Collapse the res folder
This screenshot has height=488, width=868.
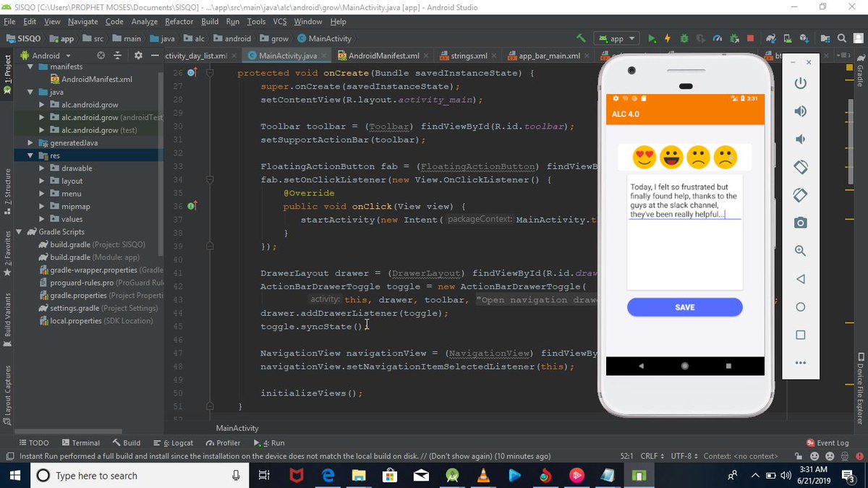click(31, 155)
